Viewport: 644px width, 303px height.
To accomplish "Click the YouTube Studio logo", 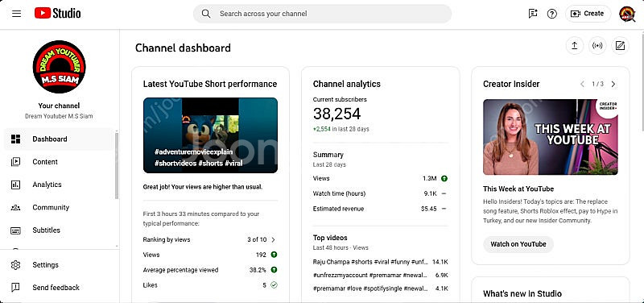I will point(57,14).
